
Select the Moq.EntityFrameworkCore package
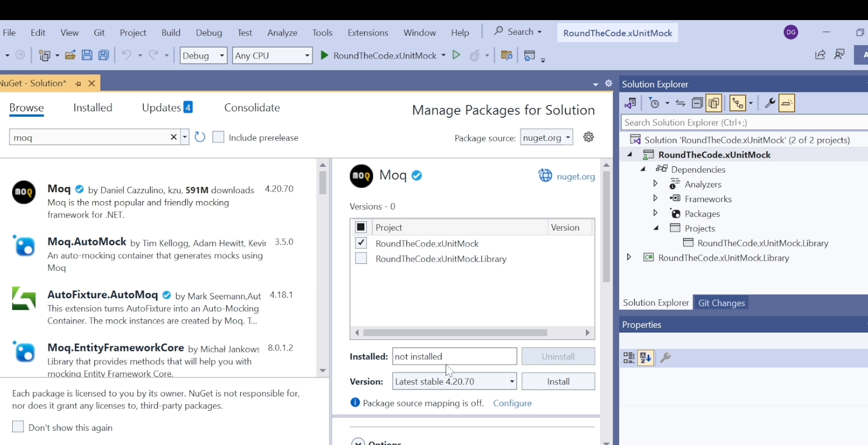(x=158, y=360)
